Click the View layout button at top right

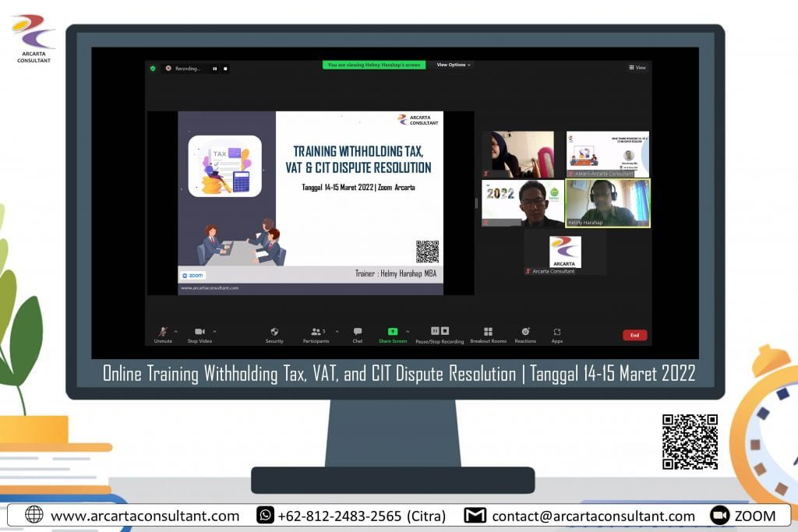pos(637,68)
